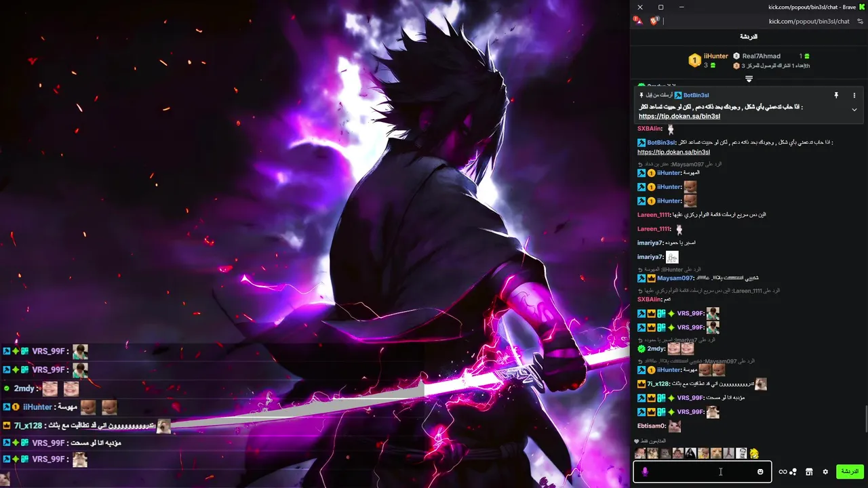Click the emote in imariya7's second message
The image size is (868, 488).
(672, 257)
